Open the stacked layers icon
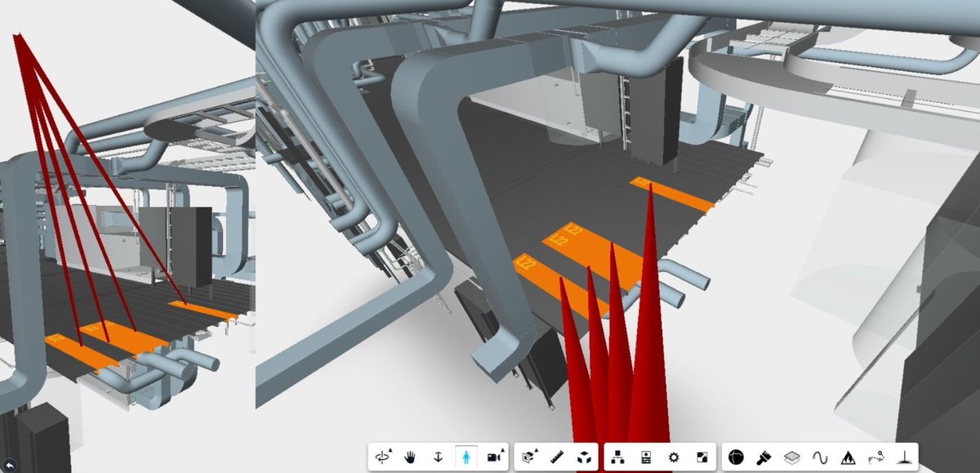Image resolution: width=980 pixels, height=473 pixels. click(x=792, y=457)
